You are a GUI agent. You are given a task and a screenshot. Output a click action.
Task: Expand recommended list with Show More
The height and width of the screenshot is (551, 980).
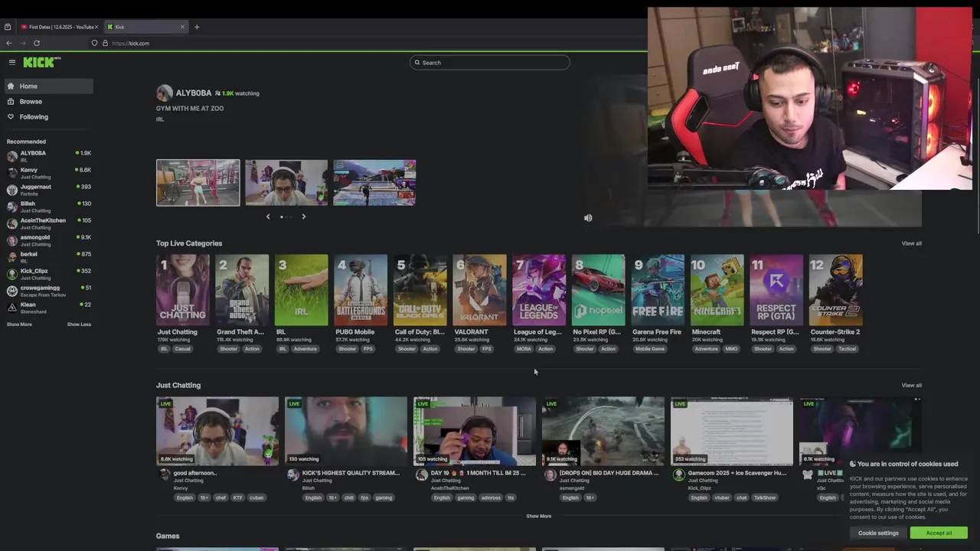click(19, 324)
